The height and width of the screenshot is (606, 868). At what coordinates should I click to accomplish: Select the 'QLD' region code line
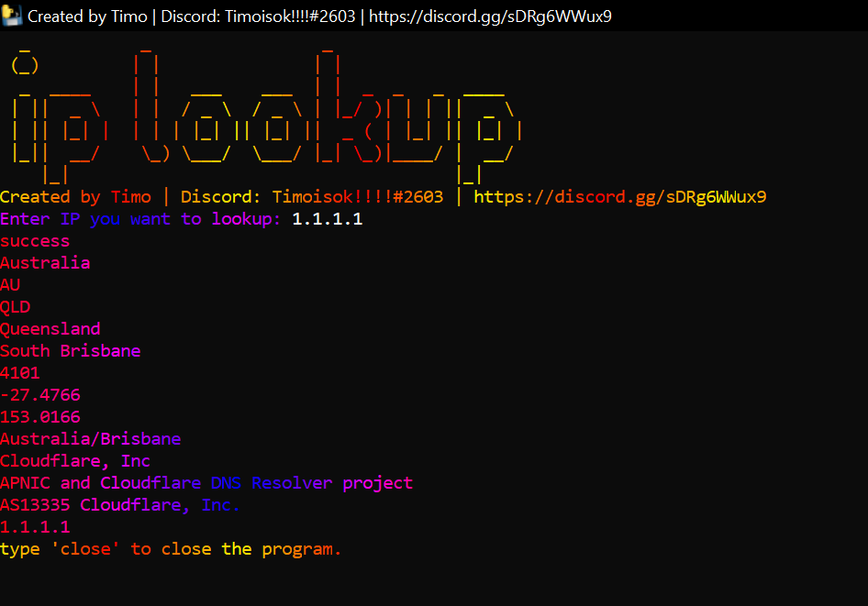(x=15, y=307)
